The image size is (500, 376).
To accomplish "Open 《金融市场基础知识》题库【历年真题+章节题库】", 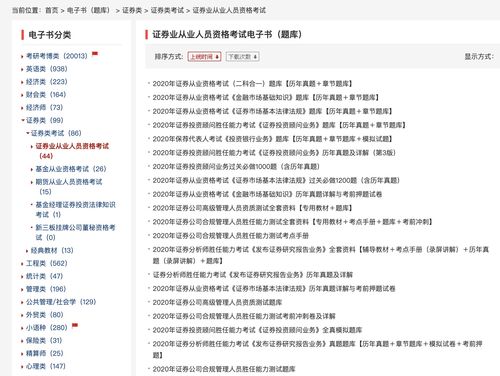I will tap(266, 98).
